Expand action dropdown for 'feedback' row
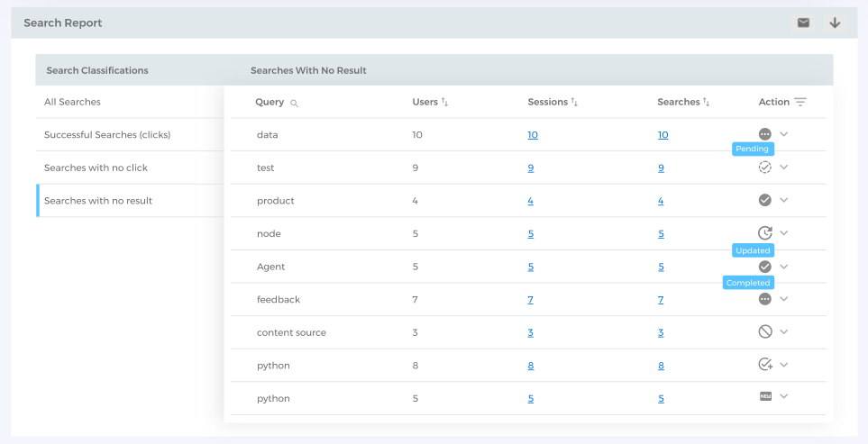 point(784,299)
